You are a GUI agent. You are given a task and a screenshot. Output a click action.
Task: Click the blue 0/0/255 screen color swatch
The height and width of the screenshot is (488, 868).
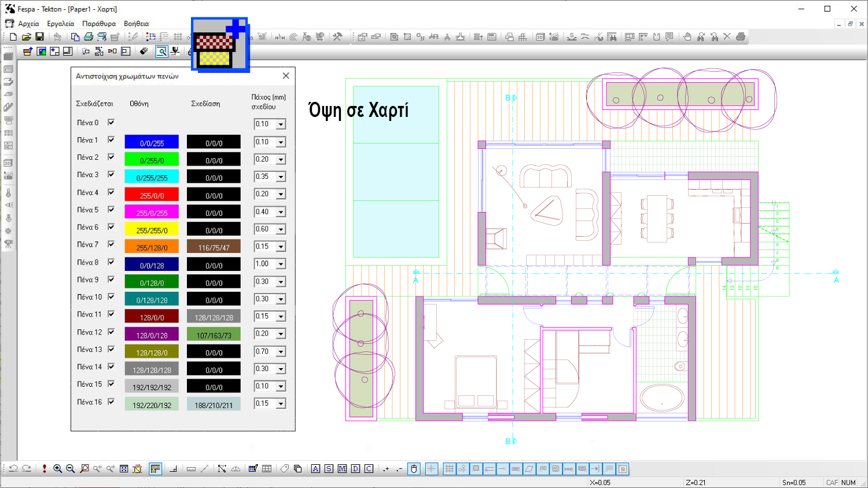tap(152, 142)
